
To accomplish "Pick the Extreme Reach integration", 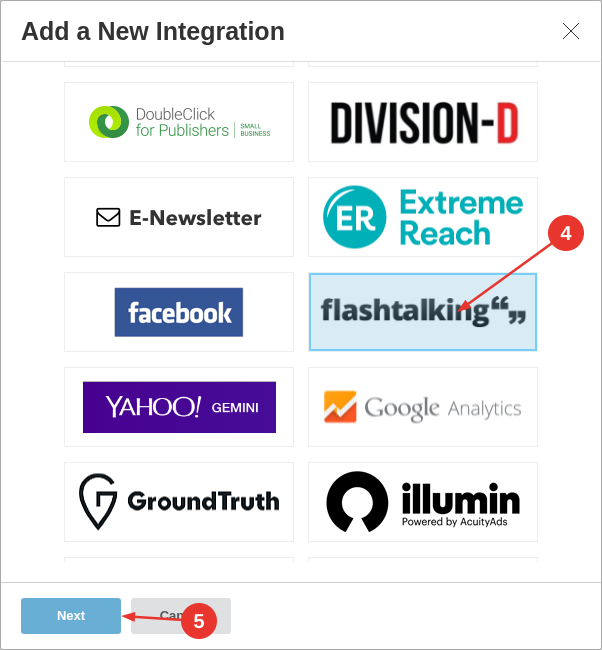I will point(423,217).
